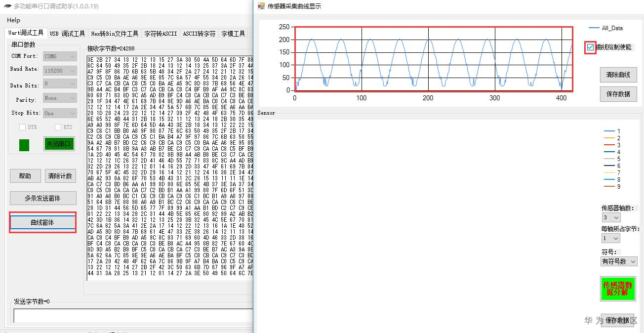The height and width of the screenshot is (333, 644).
Task: Expand the Baud Rate dropdown
Action: [x=60, y=71]
